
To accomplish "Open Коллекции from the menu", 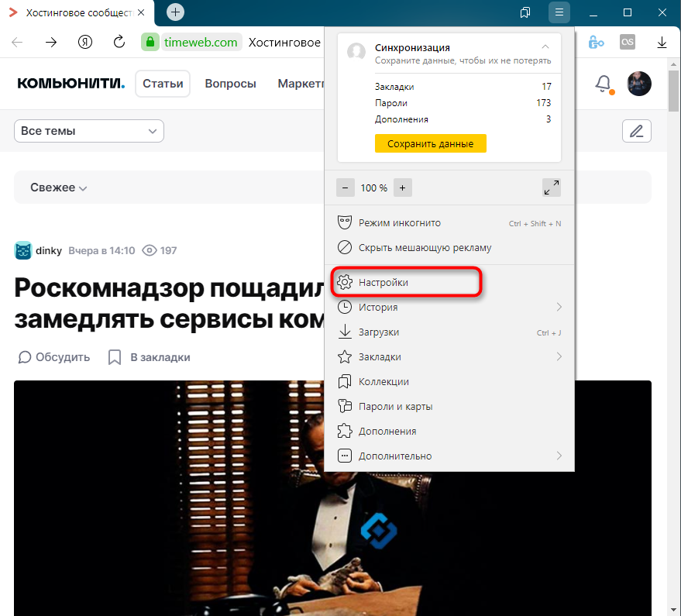I will pos(383,382).
